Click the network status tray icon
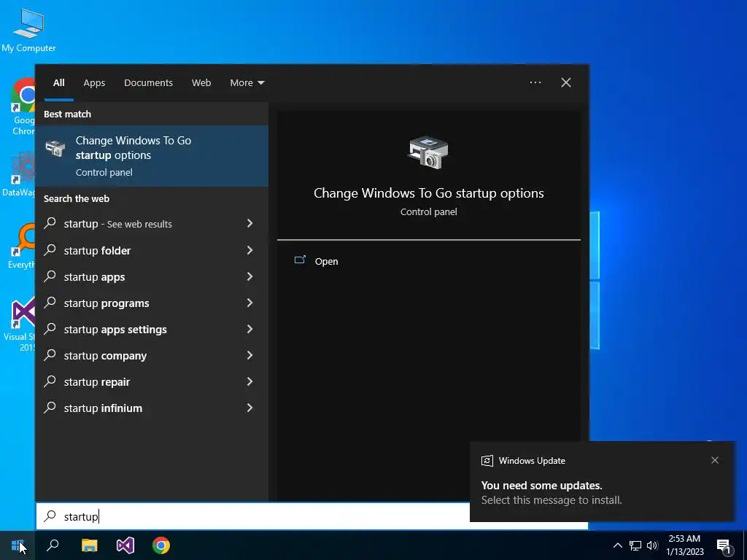The image size is (747, 560). 635,545
